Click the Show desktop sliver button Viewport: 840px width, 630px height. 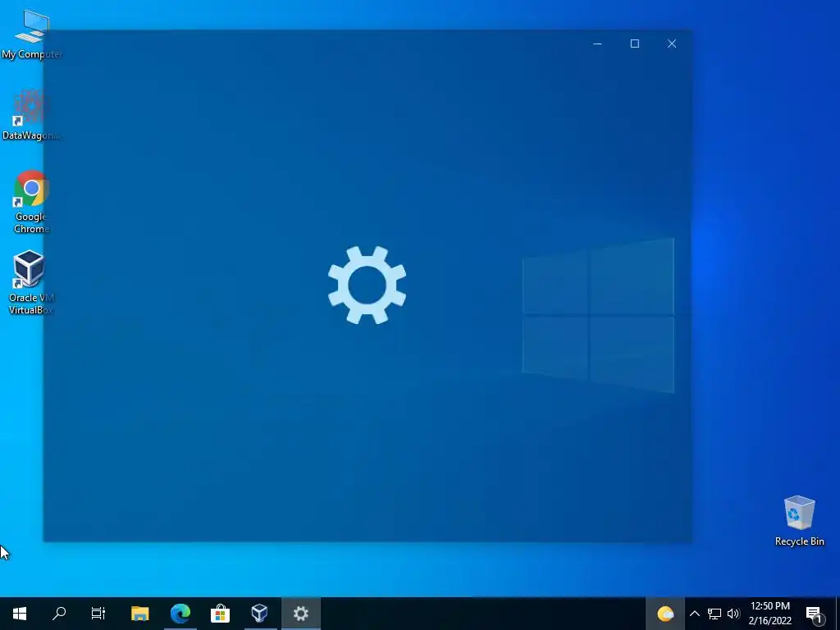tap(838, 614)
